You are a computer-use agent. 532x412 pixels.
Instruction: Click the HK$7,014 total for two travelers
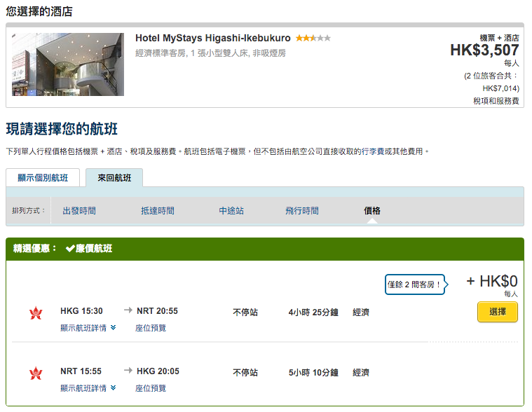tap(500, 88)
